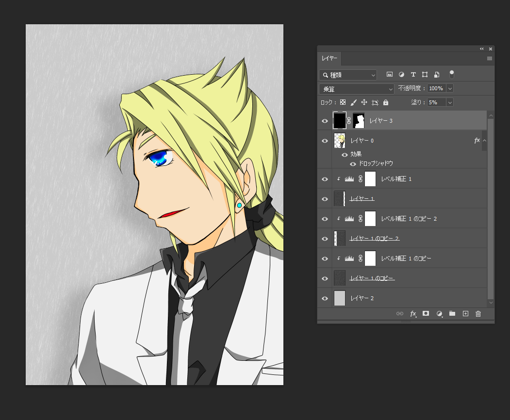Viewport: 510px width, 420px height.
Task: Filter layers by adjustment layer type
Action: click(401, 75)
